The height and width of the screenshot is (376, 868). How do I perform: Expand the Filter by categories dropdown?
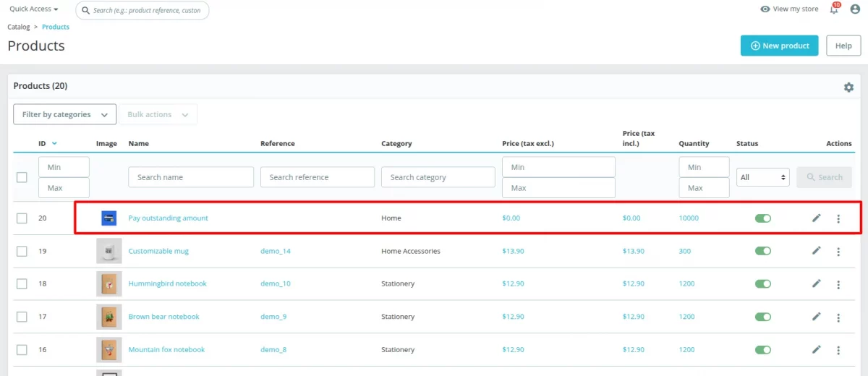[x=64, y=114]
